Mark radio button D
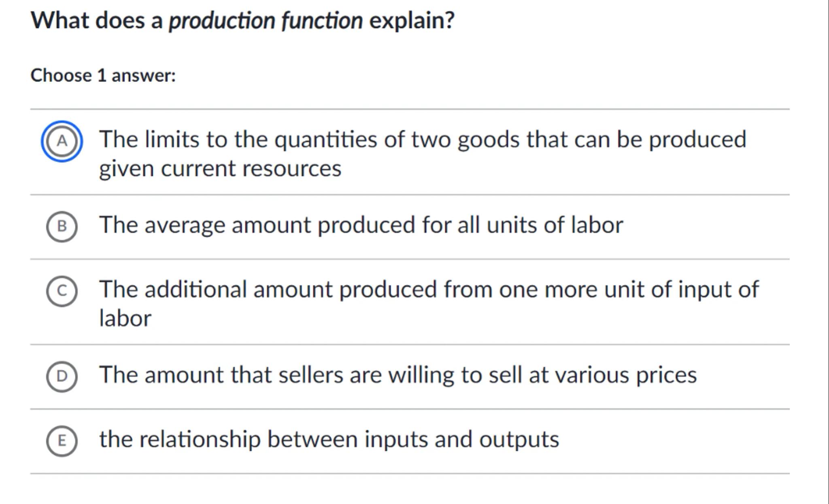The image size is (829, 504). pyautogui.click(x=62, y=377)
